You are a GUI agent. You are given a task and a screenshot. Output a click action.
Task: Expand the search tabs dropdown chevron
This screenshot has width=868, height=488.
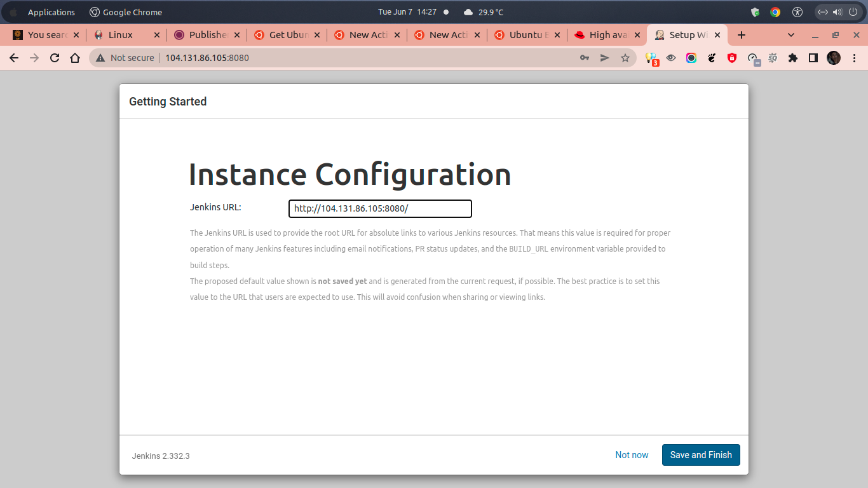[791, 35]
